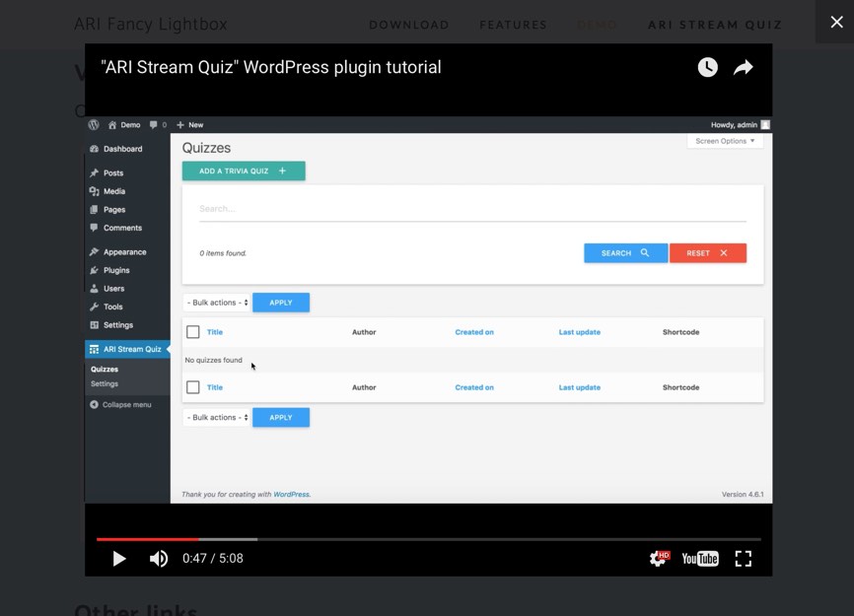Click the New button in the admin bar
Screen dimensions: 854x616
pyautogui.click(x=190, y=124)
